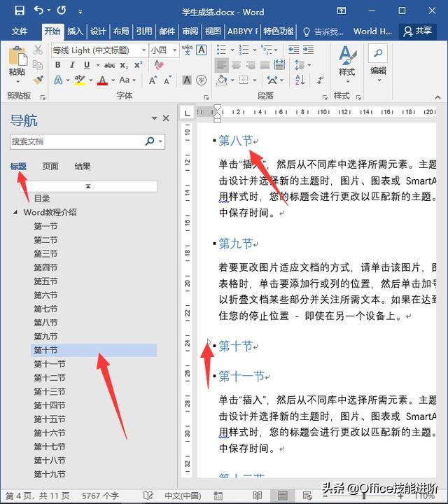Toggle italic formatting
448x504 pixels.
click(x=72, y=65)
